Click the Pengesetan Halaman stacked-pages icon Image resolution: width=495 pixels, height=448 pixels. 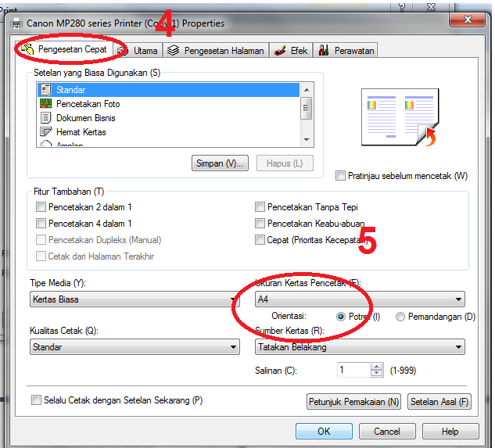[173, 50]
